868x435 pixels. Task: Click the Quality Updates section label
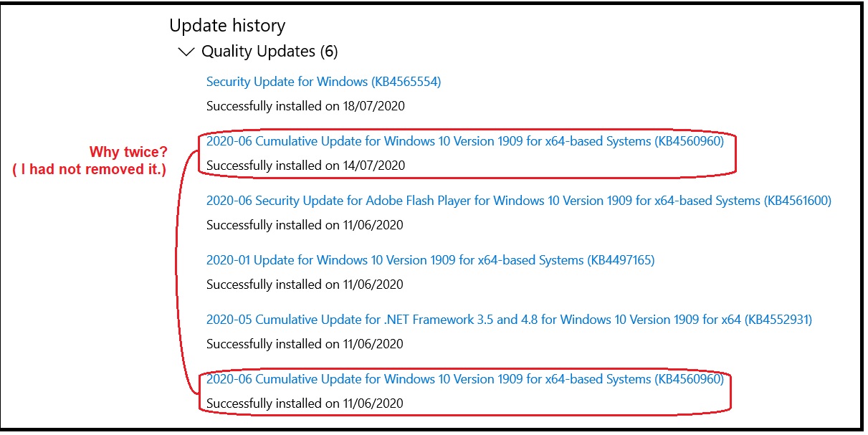click(258, 52)
